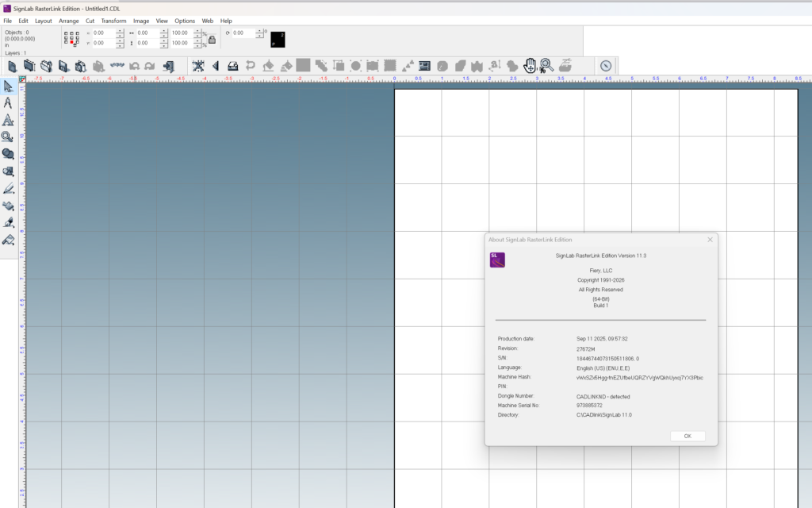
Task: Click the SL logo in About dialog
Action: (x=497, y=260)
